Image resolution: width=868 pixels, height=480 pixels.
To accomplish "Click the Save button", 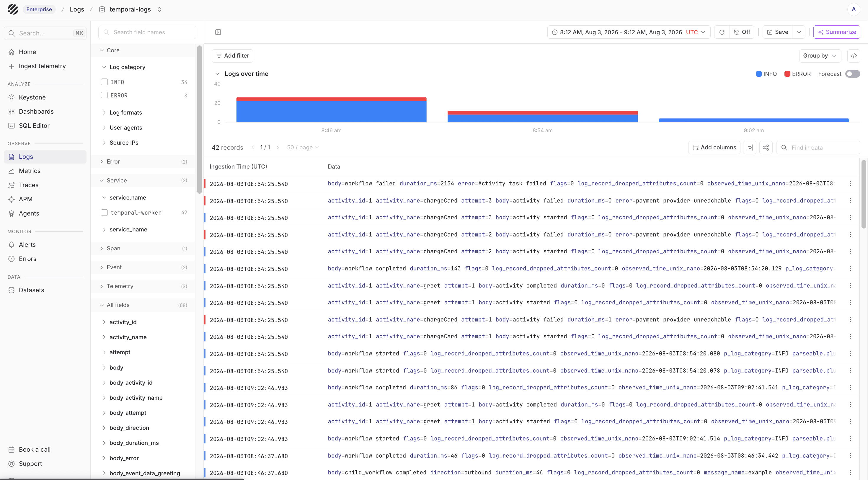I will point(778,32).
